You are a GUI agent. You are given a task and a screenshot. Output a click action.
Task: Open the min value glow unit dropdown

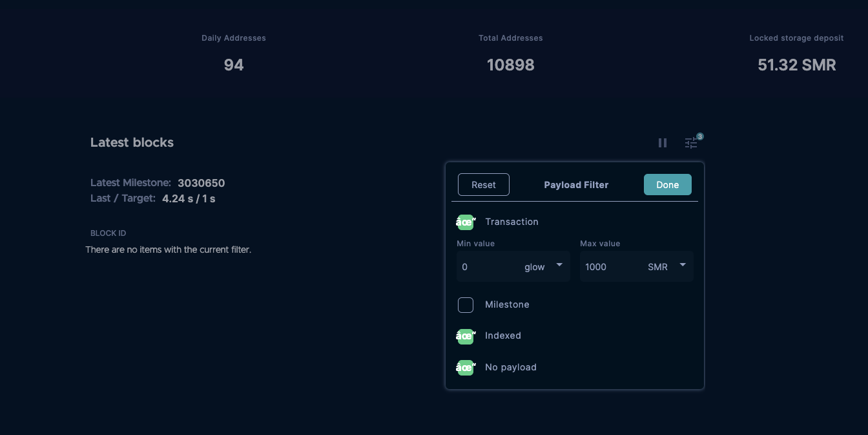(x=543, y=266)
